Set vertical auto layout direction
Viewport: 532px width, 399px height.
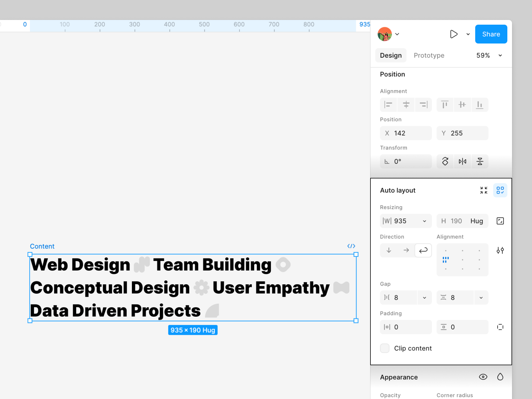pyautogui.click(x=389, y=250)
